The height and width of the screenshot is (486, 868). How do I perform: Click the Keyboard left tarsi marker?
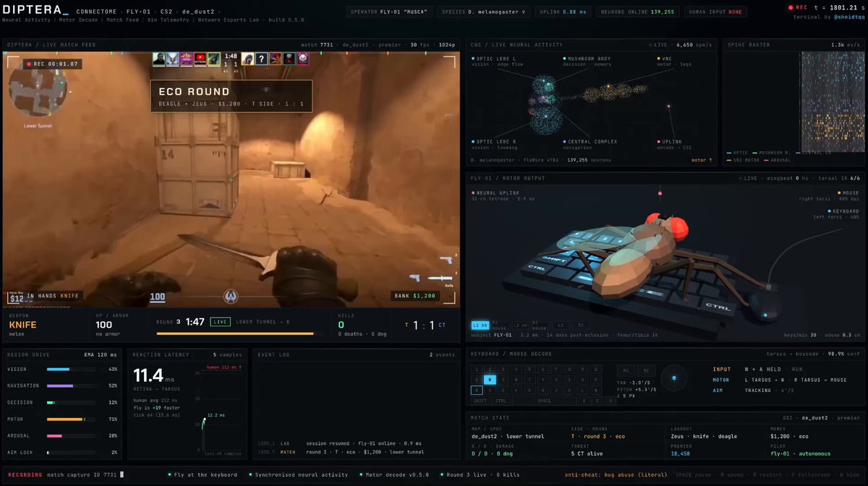pyautogui.click(x=837, y=214)
